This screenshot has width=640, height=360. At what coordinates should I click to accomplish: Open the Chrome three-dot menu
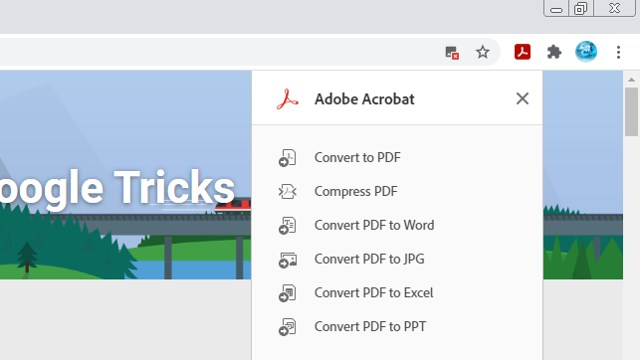pos(618,52)
